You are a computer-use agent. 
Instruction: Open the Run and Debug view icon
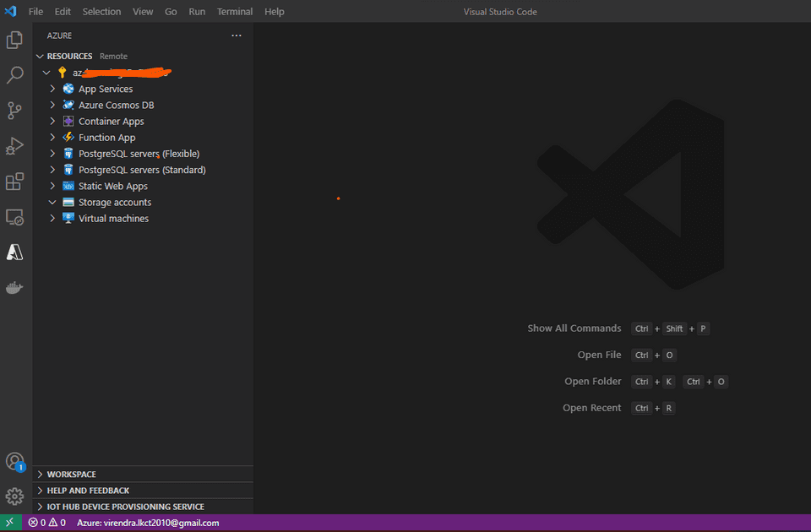coord(14,146)
